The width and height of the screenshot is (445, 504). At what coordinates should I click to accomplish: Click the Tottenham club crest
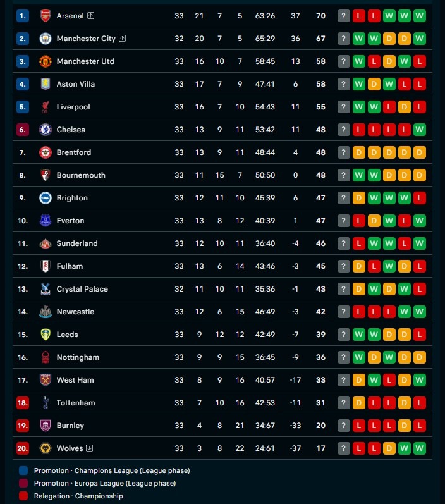pos(46,403)
